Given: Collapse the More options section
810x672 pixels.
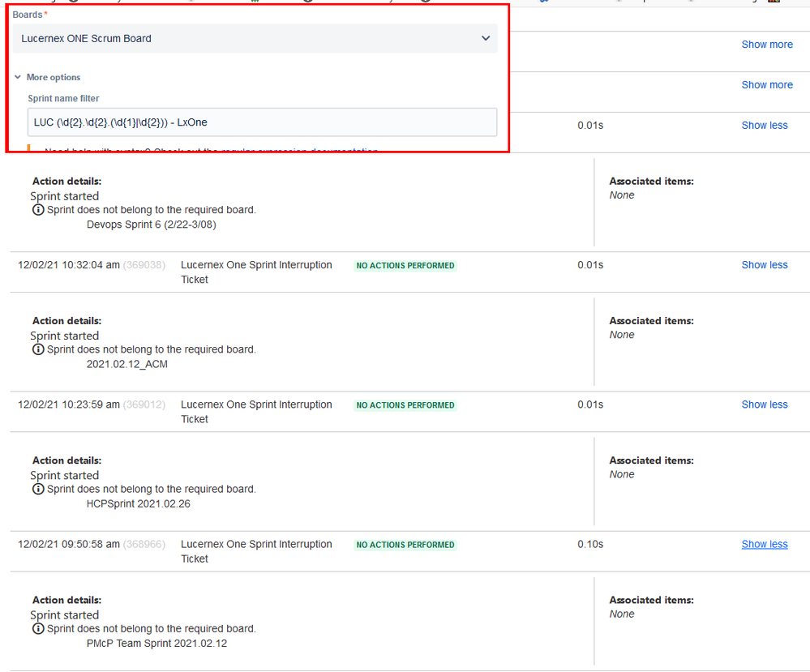Looking at the screenshot, I should pos(48,77).
